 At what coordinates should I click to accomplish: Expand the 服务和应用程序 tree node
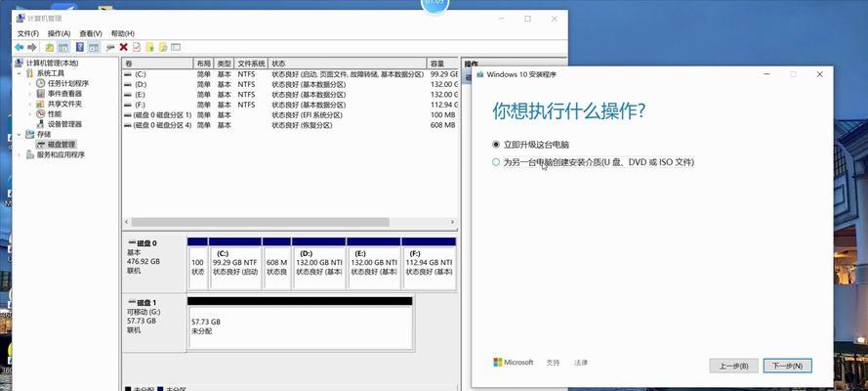pyautogui.click(x=20, y=154)
